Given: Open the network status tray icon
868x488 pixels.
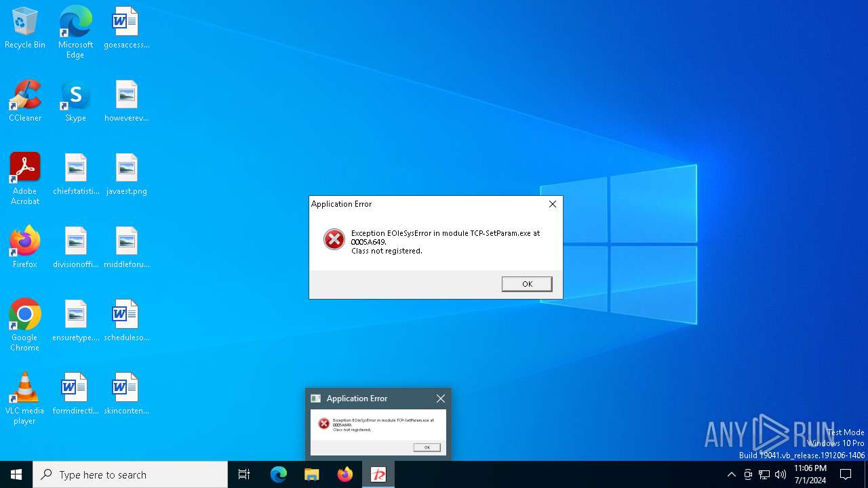Looking at the screenshot, I should coord(764,474).
